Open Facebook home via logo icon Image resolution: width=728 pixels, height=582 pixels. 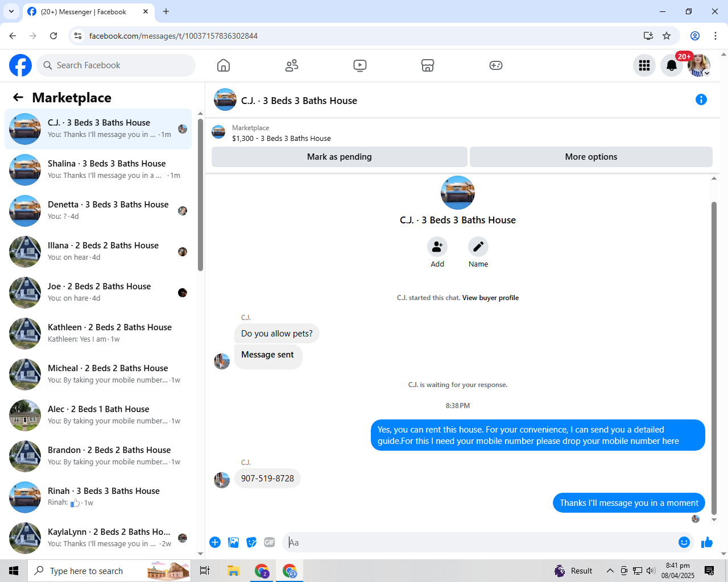click(20, 65)
